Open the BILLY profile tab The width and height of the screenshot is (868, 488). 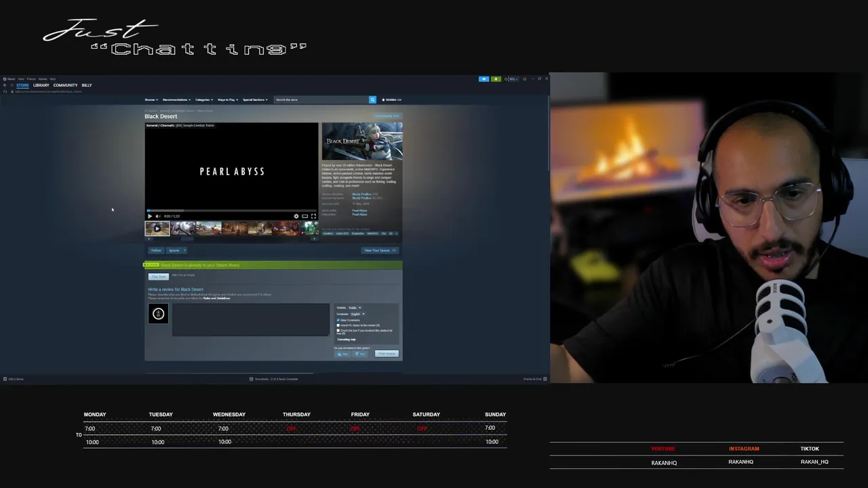tap(87, 85)
